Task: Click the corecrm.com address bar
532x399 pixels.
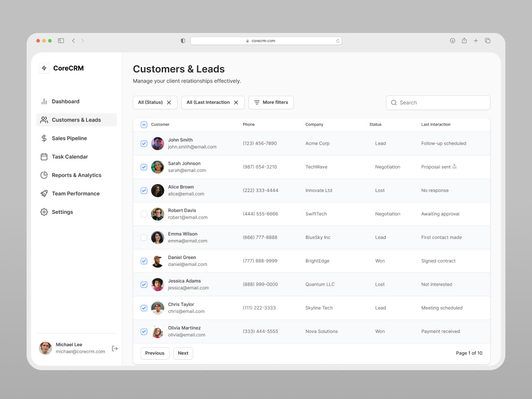Action: click(266, 41)
